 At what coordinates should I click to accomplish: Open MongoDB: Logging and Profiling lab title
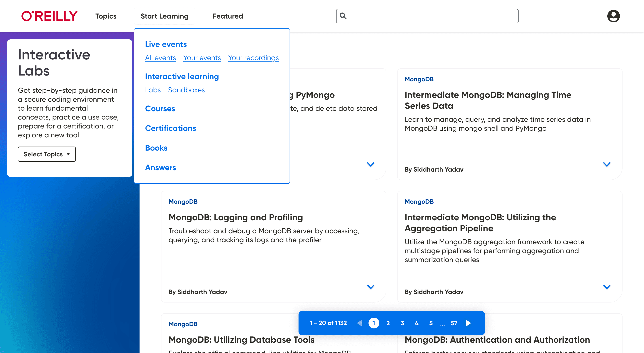[235, 217]
